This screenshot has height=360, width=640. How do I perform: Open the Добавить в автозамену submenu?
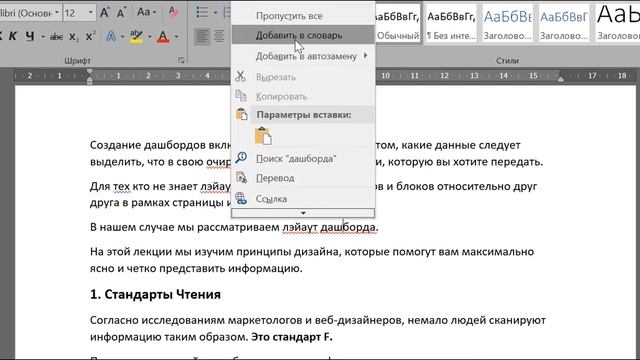pos(303,56)
